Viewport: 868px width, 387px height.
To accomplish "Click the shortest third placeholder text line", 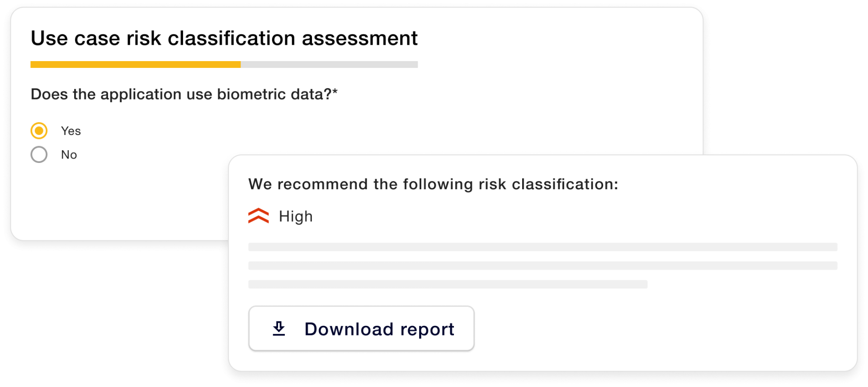I will coord(448,284).
